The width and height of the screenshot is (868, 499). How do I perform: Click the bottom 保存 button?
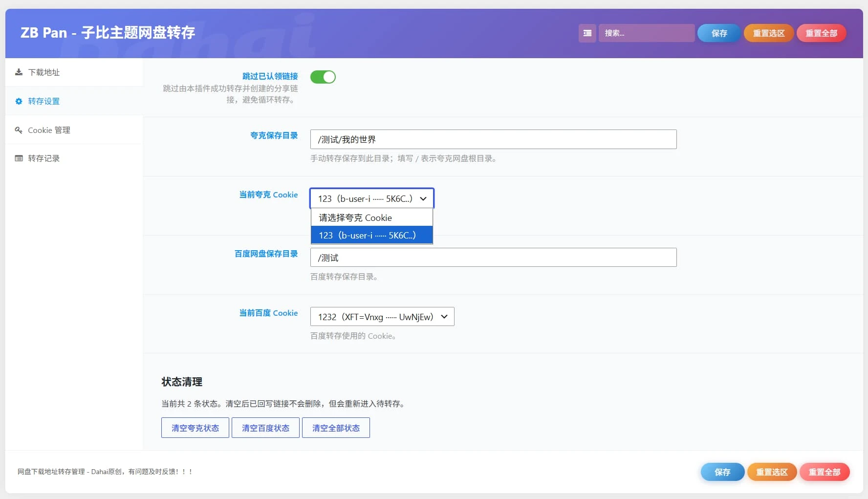[x=722, y=472]
